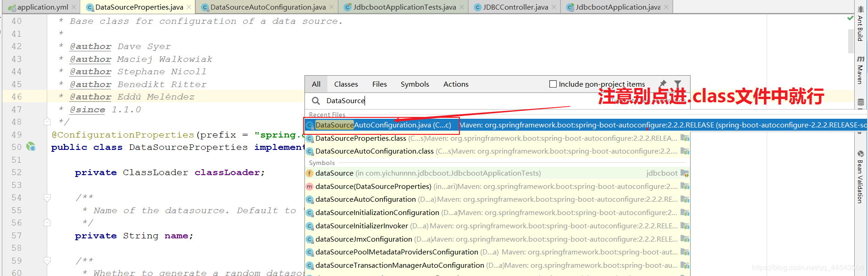Viewport: 868px width, 276px height.
Task: Open the Maven tool window
Action: pos(861,70)
